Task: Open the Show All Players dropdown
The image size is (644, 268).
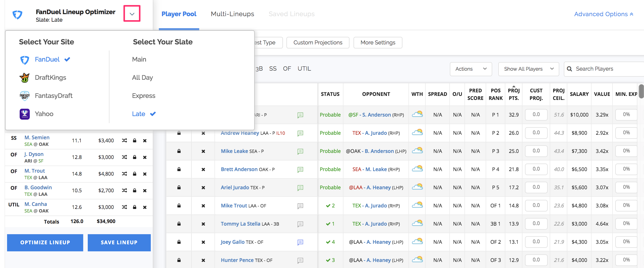Action: pyautogui.click(x=529, y=69)
